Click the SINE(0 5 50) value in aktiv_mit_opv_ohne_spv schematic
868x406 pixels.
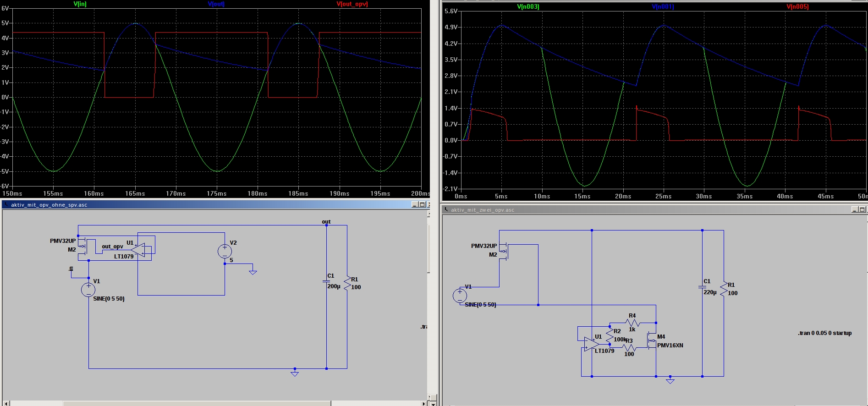tap(109, 299)
